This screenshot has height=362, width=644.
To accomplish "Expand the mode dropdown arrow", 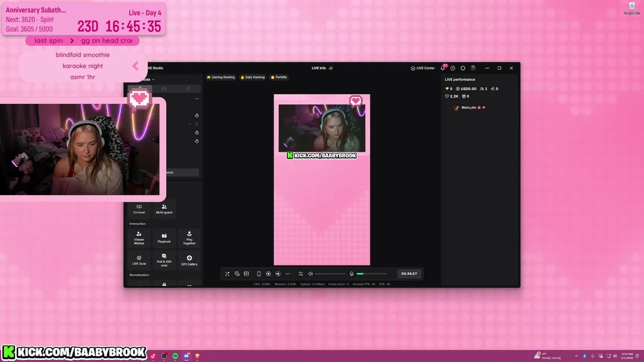I will click(153, 79).
